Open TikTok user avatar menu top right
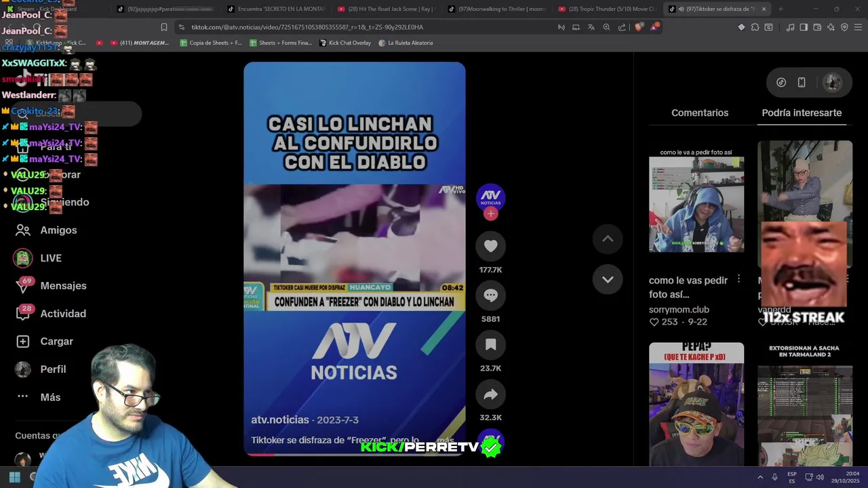868x488 pixels. [x=832, y=82]
